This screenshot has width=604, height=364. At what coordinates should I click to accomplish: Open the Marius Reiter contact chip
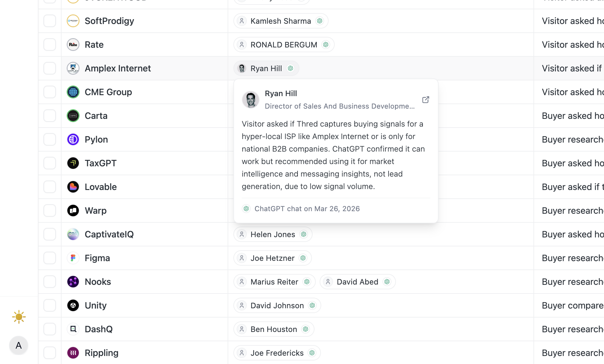click(274, 282)
